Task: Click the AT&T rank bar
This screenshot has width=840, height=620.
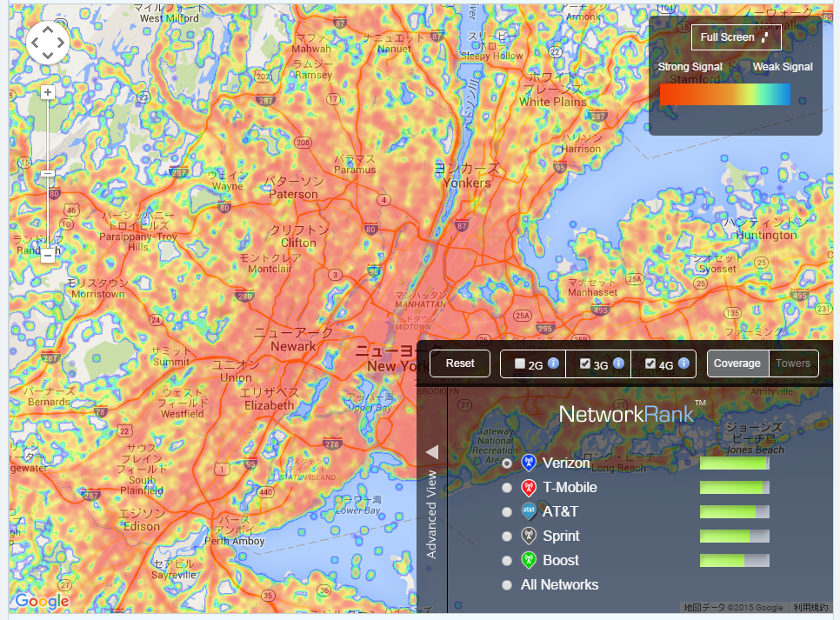Action: coord(735,512)
